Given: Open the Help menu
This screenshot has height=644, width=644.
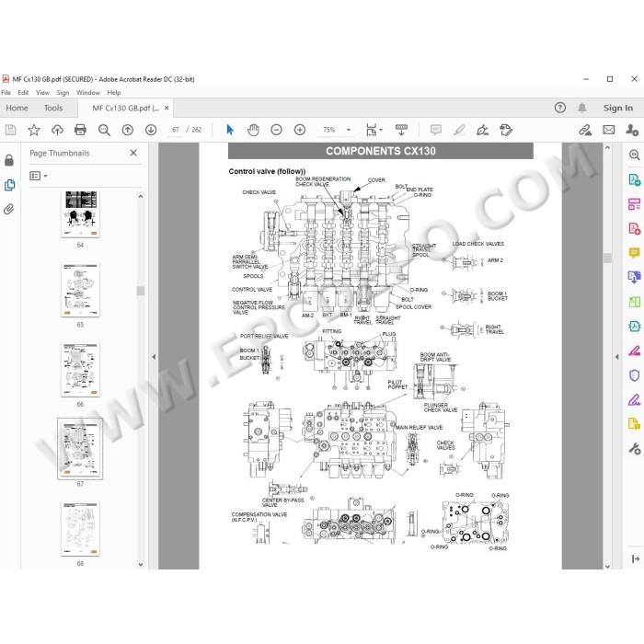Looking at the screenshot, I should [x=114, y=92].
